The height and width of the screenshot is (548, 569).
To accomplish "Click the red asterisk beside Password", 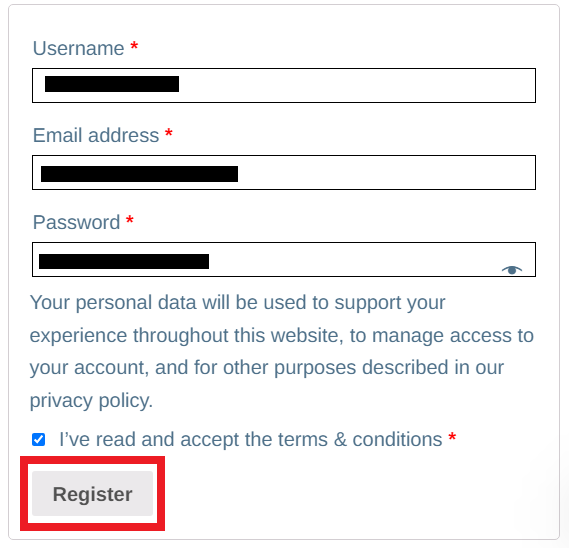I will click(x=130, y=220).
